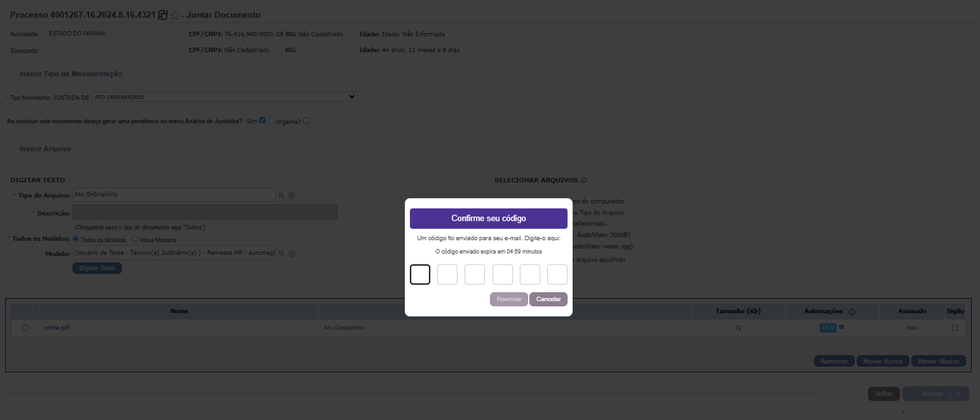Focus the fifth code digit box
980x420 pixels.
[x=530, y=274]
